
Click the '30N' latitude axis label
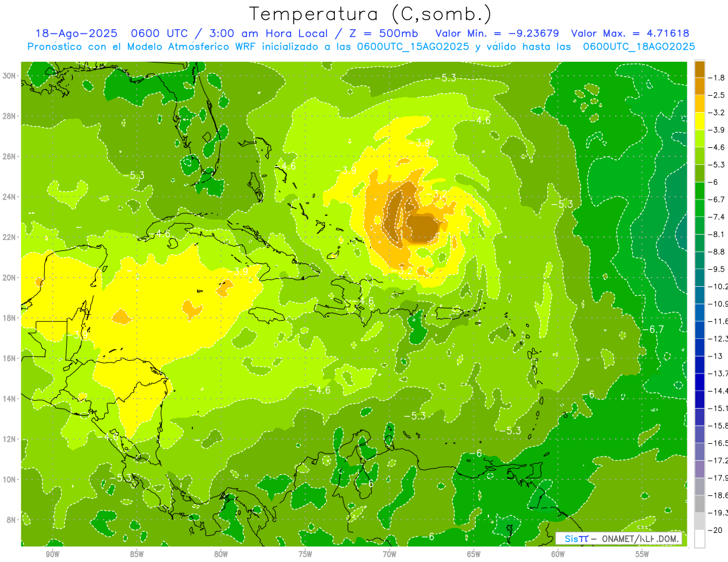coord(10,76)
